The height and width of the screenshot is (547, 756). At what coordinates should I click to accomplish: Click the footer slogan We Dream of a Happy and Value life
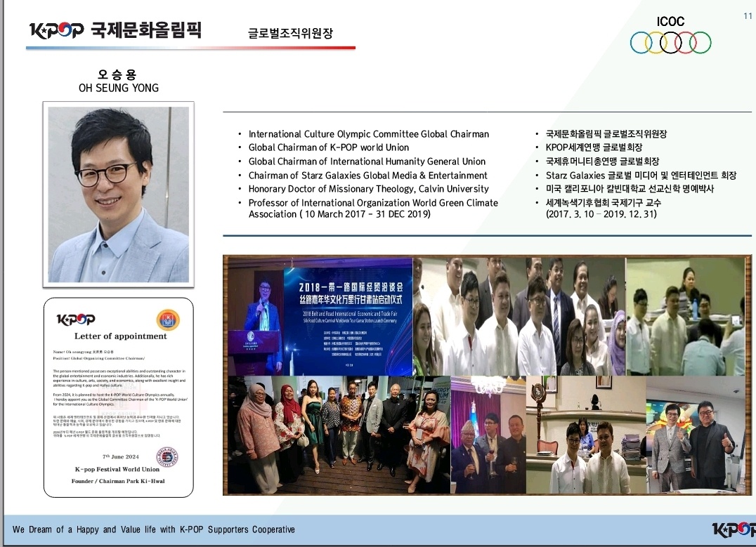pos(154,529)
